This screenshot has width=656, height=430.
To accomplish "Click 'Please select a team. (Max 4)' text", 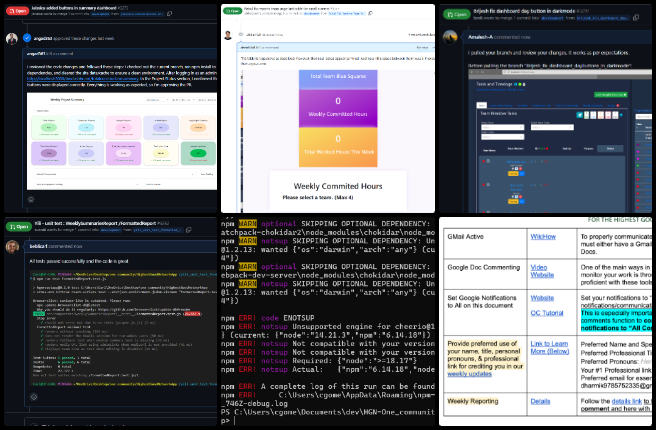I will pos(318,197).
